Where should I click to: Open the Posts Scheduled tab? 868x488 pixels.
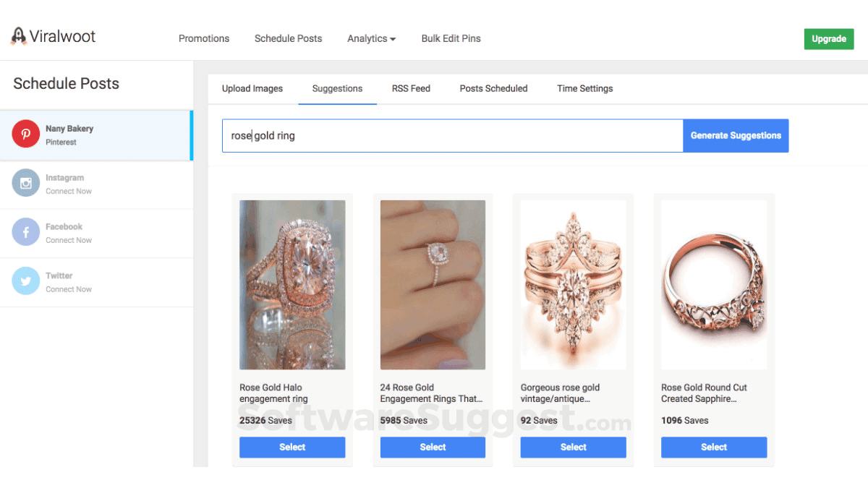point(493,88)
